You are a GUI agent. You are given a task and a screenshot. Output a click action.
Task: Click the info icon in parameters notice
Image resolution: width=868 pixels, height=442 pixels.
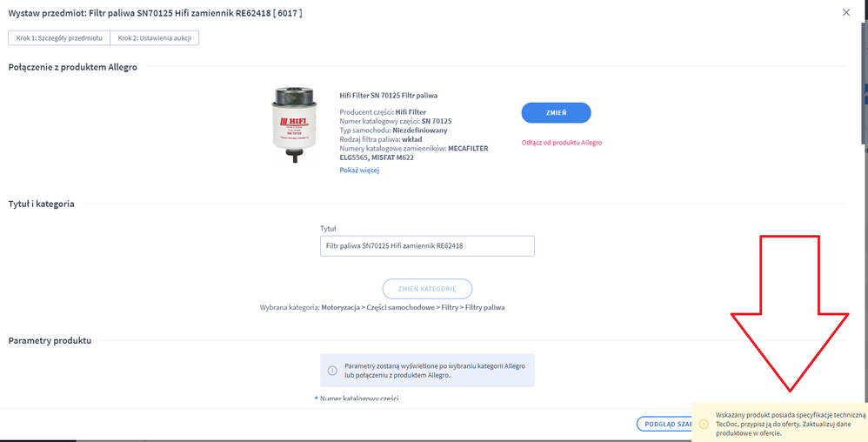point(332,370)
